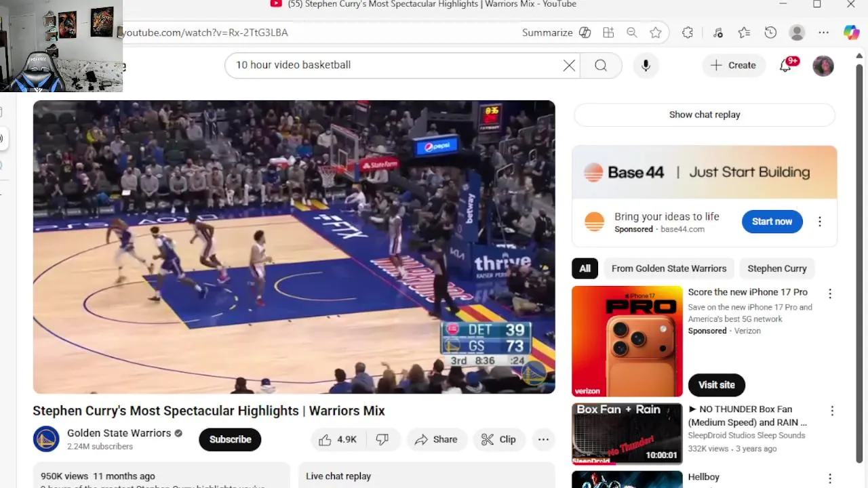Open Score the new iPhone 17 Pro title
Screen dimensions: 868x488
point(747,292)
